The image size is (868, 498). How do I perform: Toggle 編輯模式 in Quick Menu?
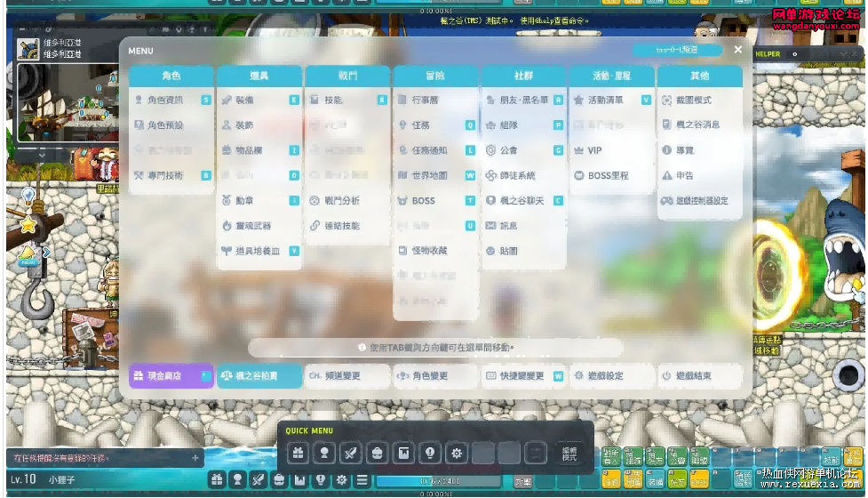569,454
